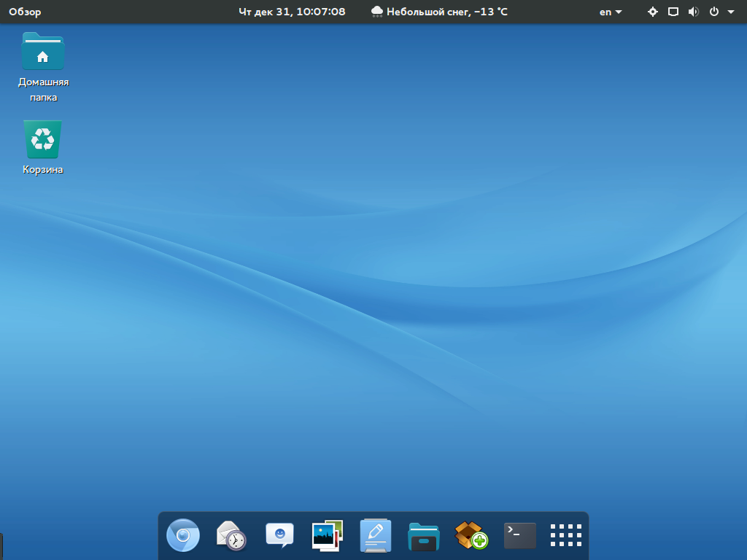
Task: Open the chat messenger with smiley icon
Action: pos(279,536)
